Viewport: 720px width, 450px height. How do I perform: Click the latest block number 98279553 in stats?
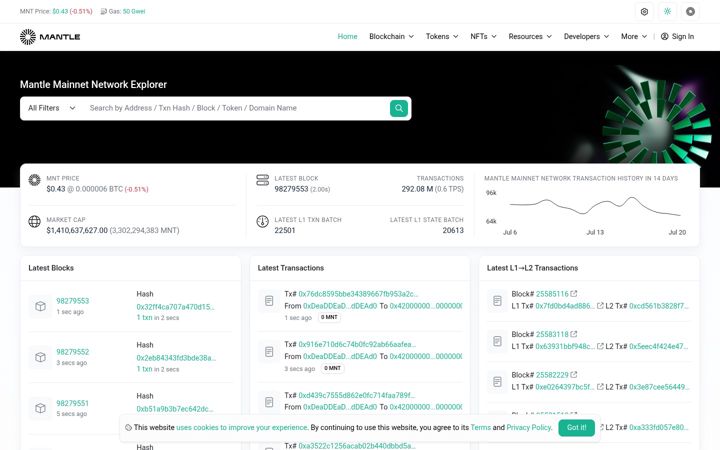click(x=291, y=189)
